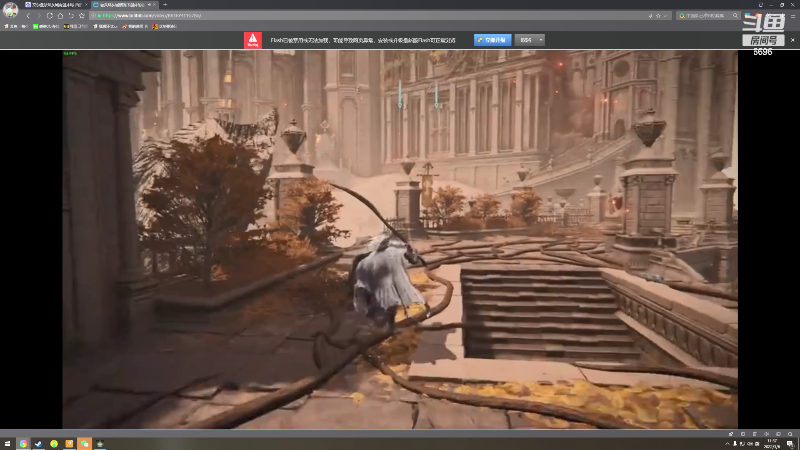Open the browser hamburger menu
The image size is (800, 450).
(793, 16)
